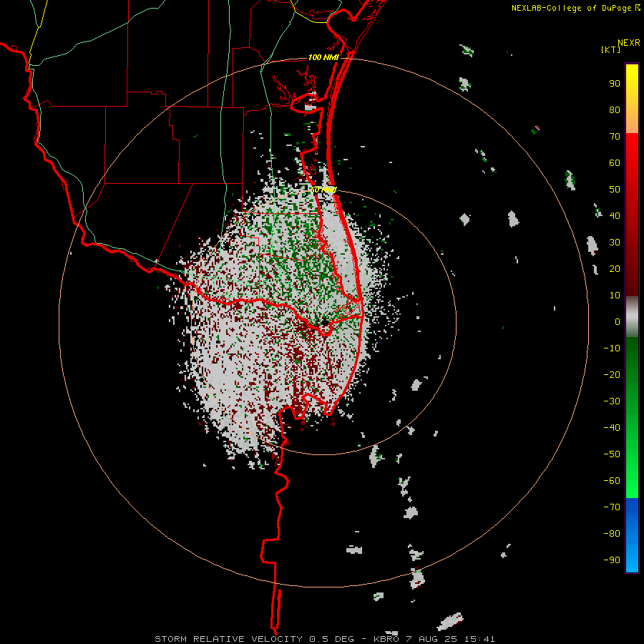Click the 0 velocity scale label
This screenshot has width=644, height=644.
[x=618, y=322]
